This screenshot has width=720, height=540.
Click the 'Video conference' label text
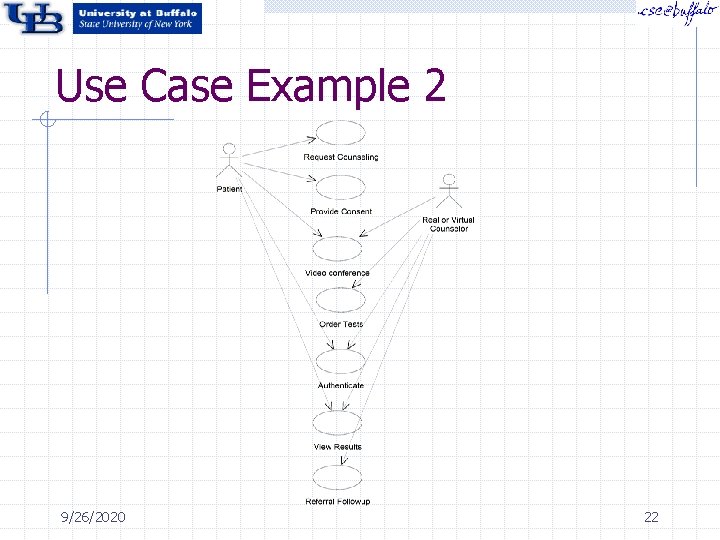(x=338, y=273)
